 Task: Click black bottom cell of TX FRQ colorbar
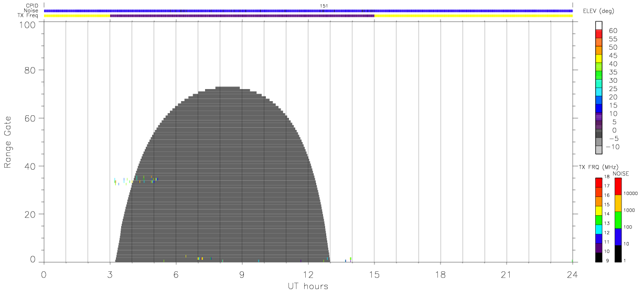pos(599,258)
